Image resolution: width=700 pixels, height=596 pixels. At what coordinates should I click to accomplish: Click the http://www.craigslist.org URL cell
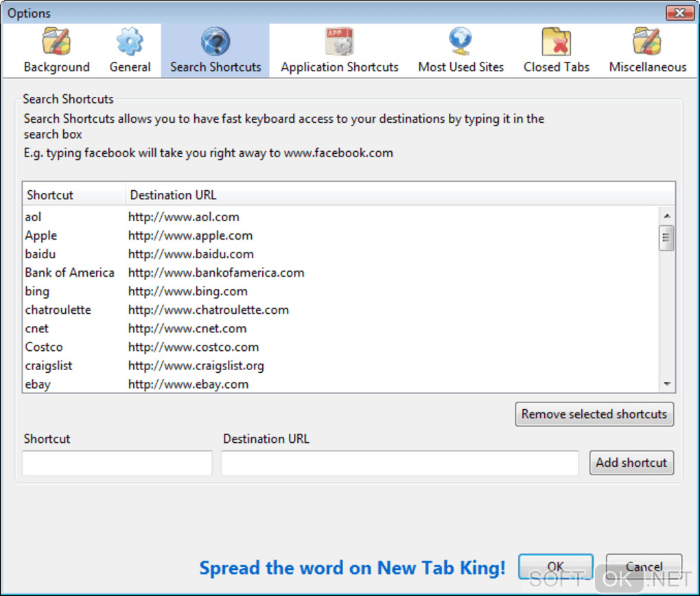196,366
